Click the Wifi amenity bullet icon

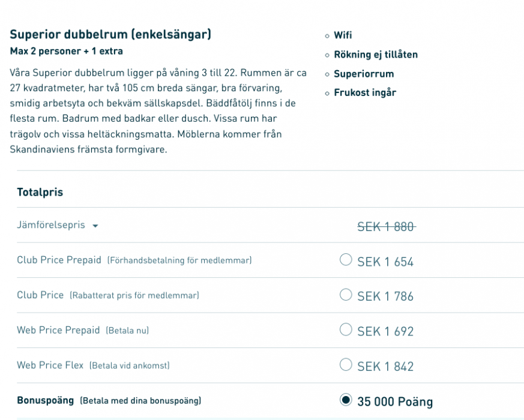click(x=327, y=34)
